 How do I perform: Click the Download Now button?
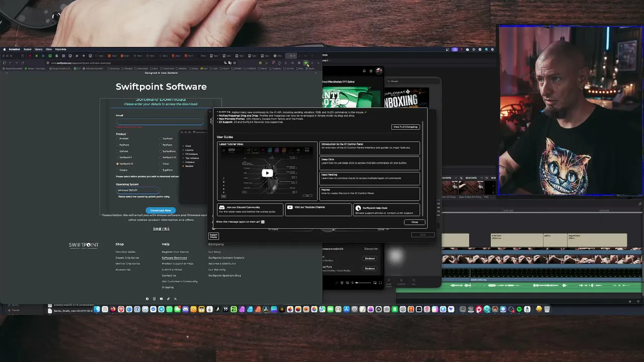pyautogui.click(x=160, y=210)
